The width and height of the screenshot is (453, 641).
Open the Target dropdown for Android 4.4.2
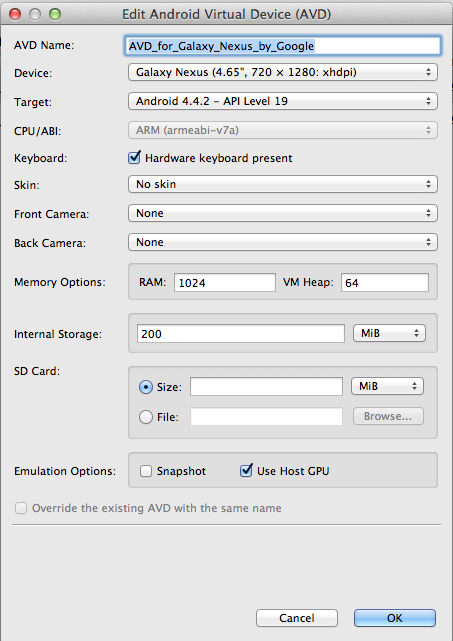click(283, 101)
